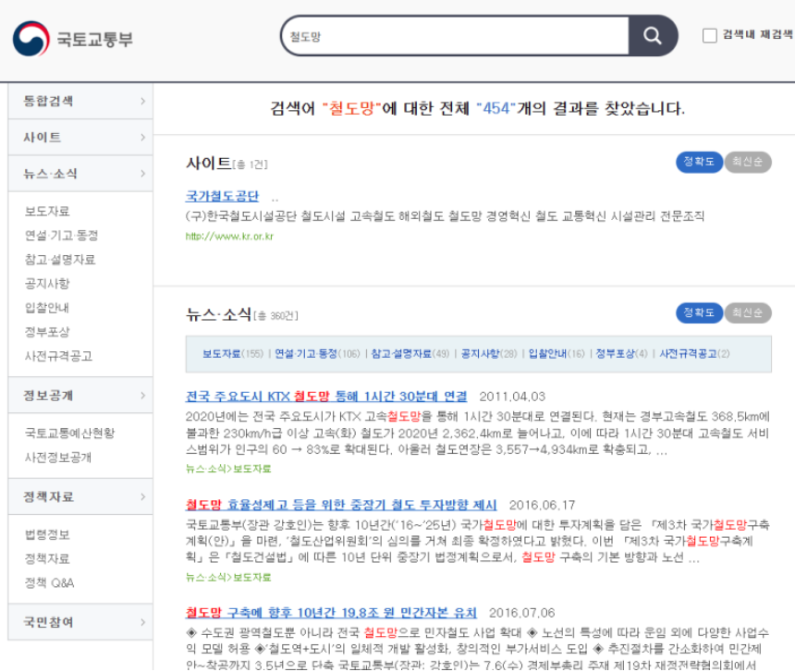Screen dimensions: 795x672
Task: Click the search input field
Action: pos(453,36)
